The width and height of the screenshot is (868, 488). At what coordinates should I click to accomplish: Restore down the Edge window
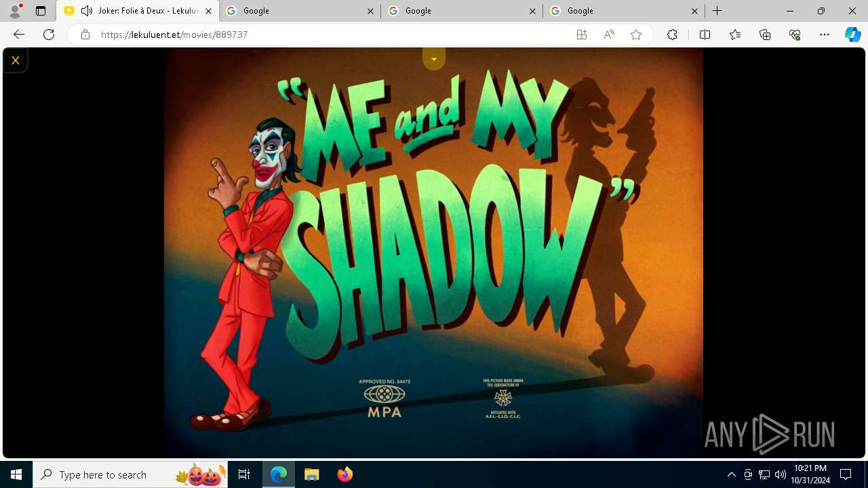pyautogui.click(x=821, y=11)
